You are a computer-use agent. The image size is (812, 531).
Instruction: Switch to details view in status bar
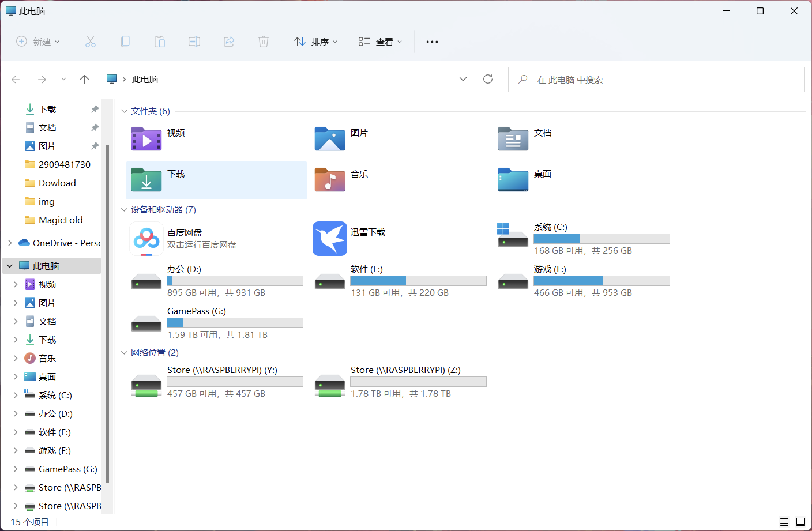[784, 522]
